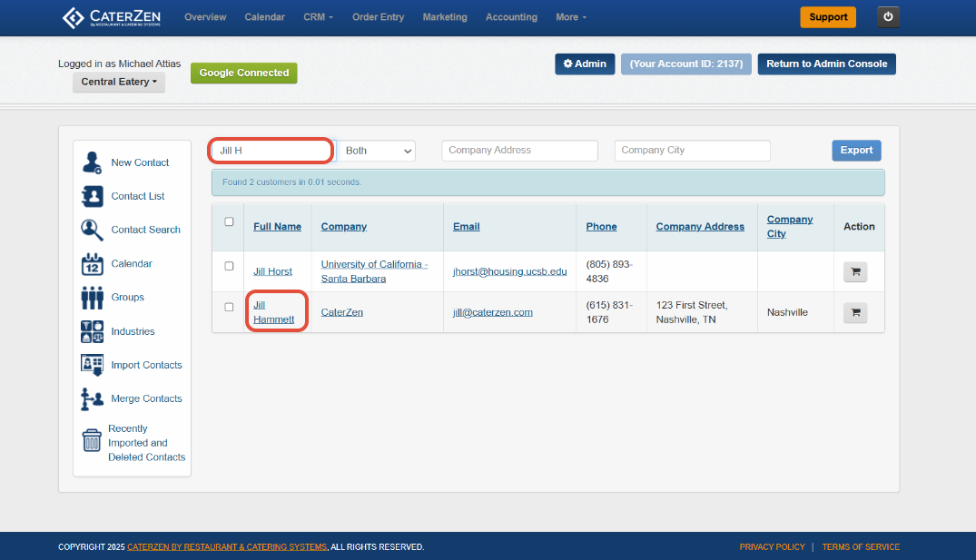Viewport: 976px width, 560px height.
Task: Expand the Central Eatery location dropdown
Action: [119, 82]
